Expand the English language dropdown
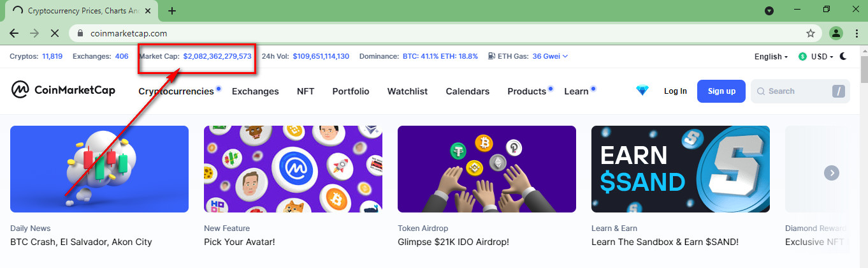Image resolution: width=868 pixels, height=268 pixels. [x=771, y=56]
